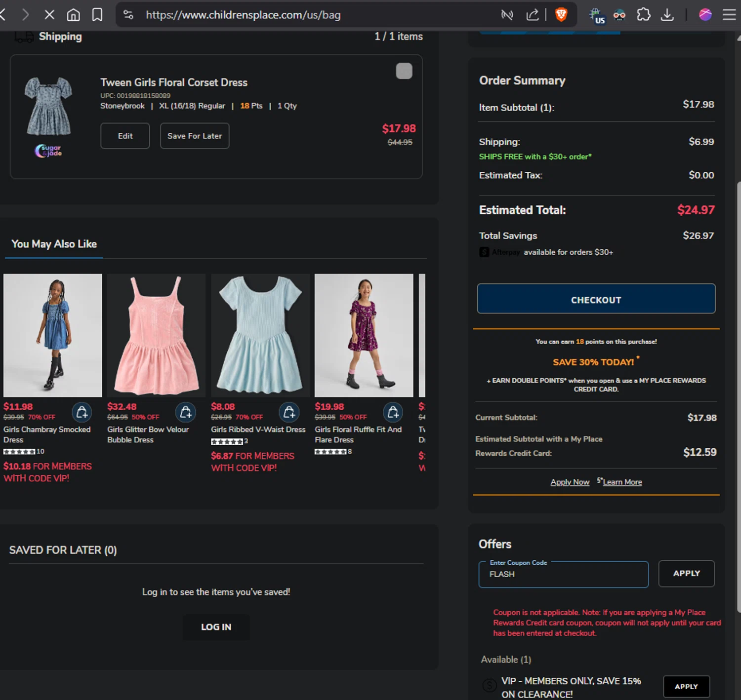Image resolution: width=741 pixels, height=700 pixels.
Task: Open site settings icon in address bar
Action: pyautogui.click(x=128, y=15)
